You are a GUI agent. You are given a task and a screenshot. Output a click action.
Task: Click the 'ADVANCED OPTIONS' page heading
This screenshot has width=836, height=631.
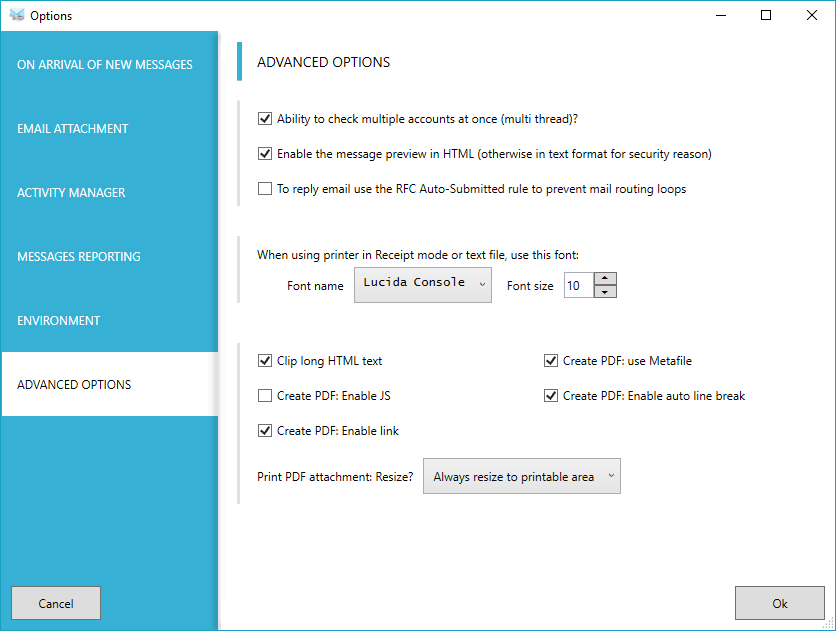323,62
